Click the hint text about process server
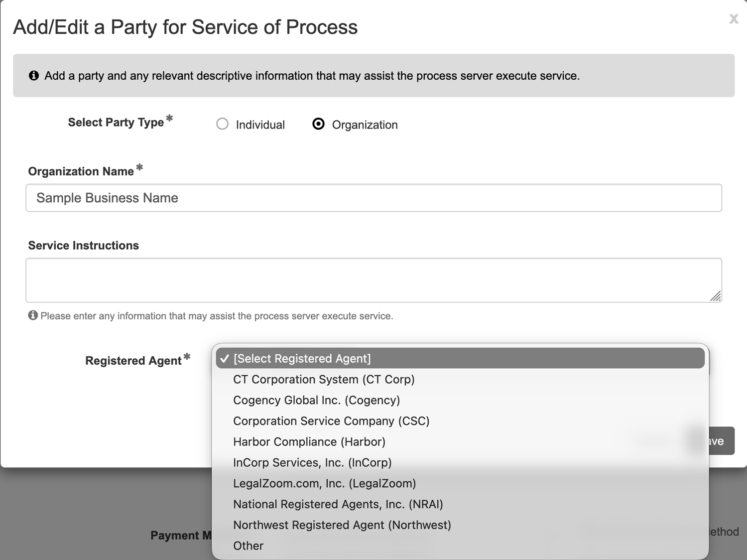Screen dimensions: 747x560 (217, 316)
